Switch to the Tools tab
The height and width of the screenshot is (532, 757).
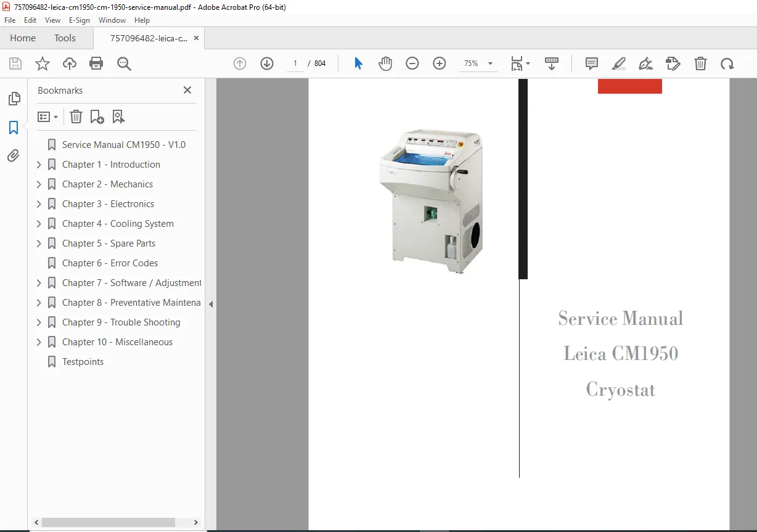(65, 38)
